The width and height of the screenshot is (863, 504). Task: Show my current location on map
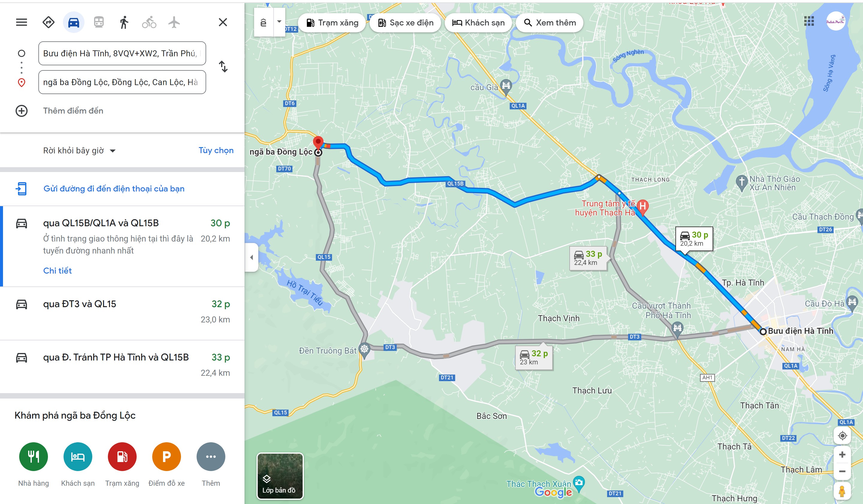(842, 435)
